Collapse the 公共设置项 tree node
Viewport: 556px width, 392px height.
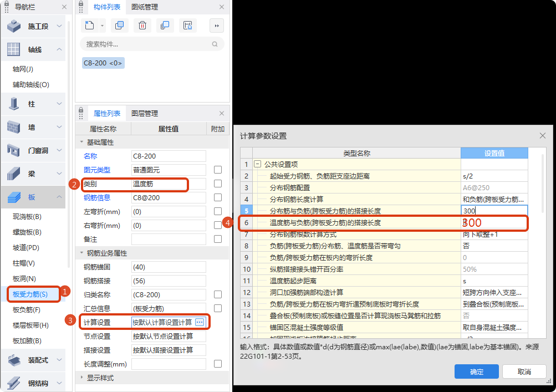(x=258, y=164)
